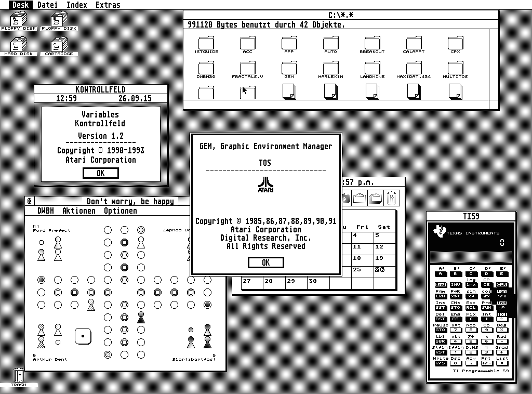Screen dimensions: 532x394
Task: Click the SUM key on the calculator
Action: (486, 308)
